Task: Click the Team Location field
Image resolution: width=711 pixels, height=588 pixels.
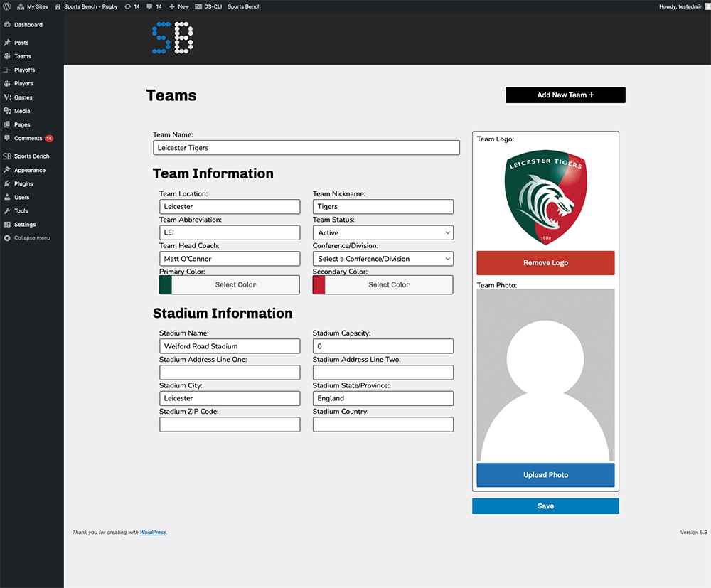Action: (x=230, y=207)
